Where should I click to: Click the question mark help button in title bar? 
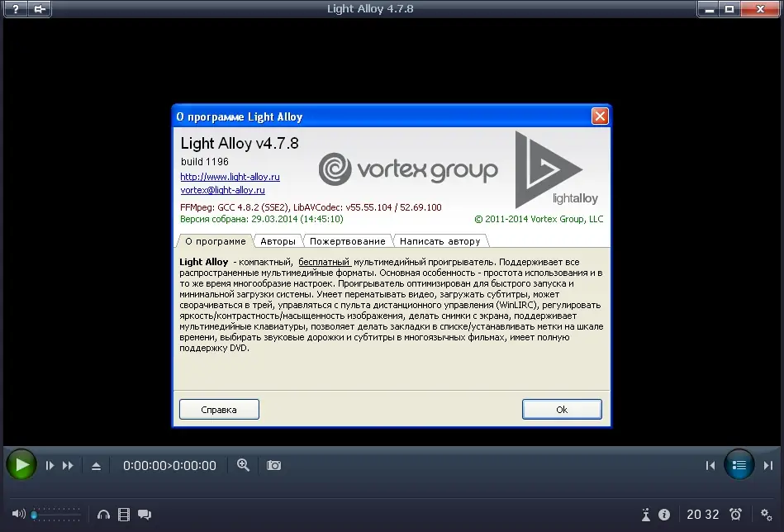pos(16,8)
